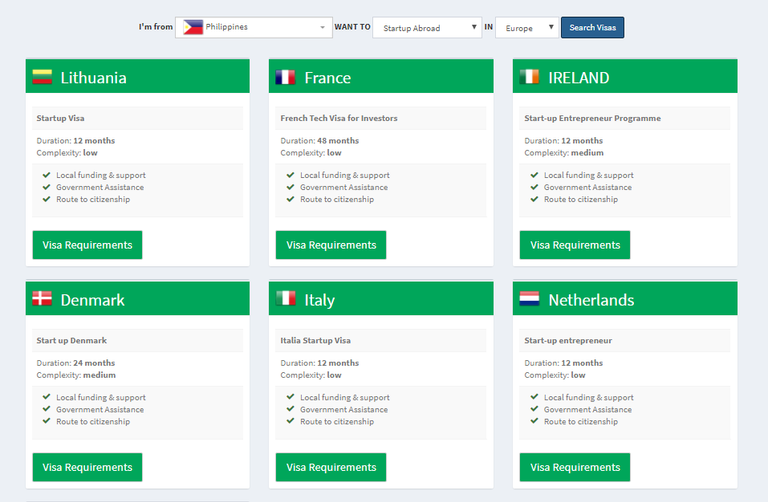768x502 pixels.
Task: Open Visa Requirements for Lithuania
Action: pos(87,245)
